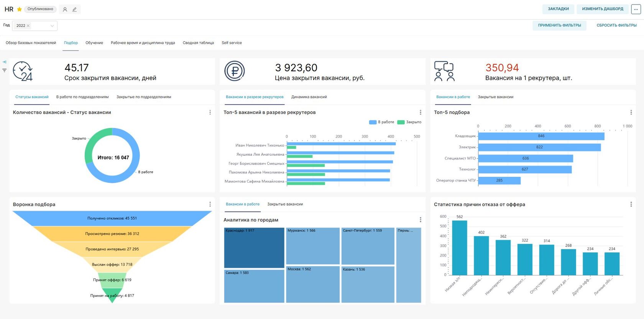The image size is (644, 319).
Task: Open options menu for Воронка подбора
Action: point(210,204)
